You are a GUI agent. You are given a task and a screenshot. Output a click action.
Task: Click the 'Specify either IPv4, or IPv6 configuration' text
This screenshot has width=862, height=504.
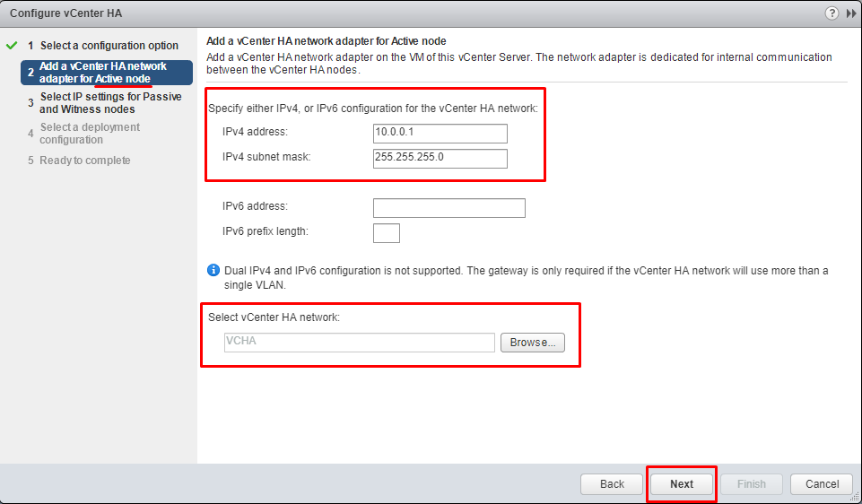click(x=373, y=109)
